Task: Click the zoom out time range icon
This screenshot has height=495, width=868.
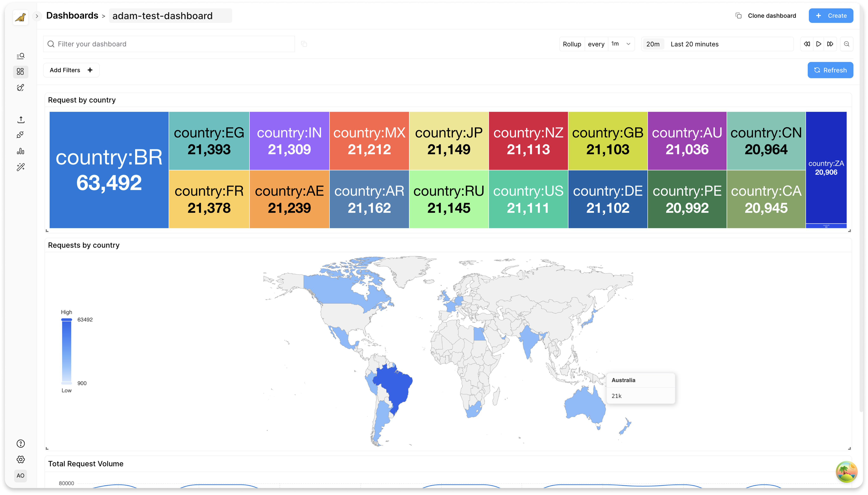Action: 847,44
